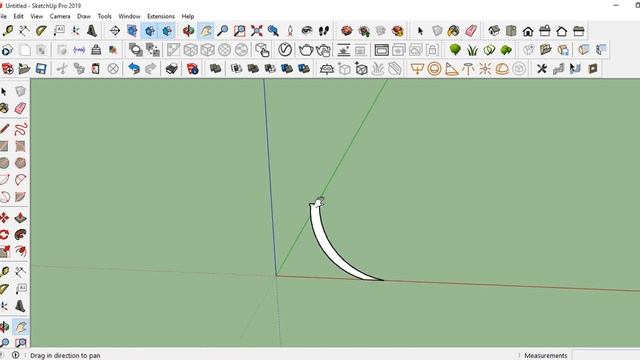
Task: Click the wrench-and-screwdriver tools icon
Action: pyautogui.click(x=542, y=69)
